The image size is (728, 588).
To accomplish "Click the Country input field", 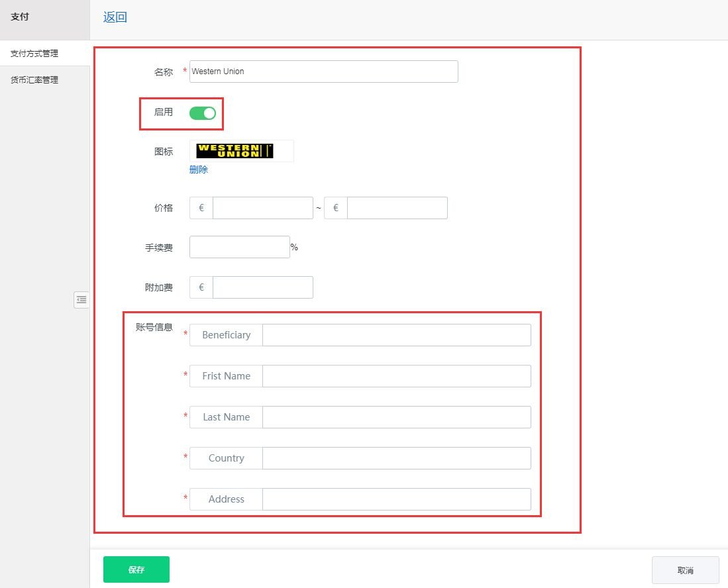I will click(x=396, y=458).
